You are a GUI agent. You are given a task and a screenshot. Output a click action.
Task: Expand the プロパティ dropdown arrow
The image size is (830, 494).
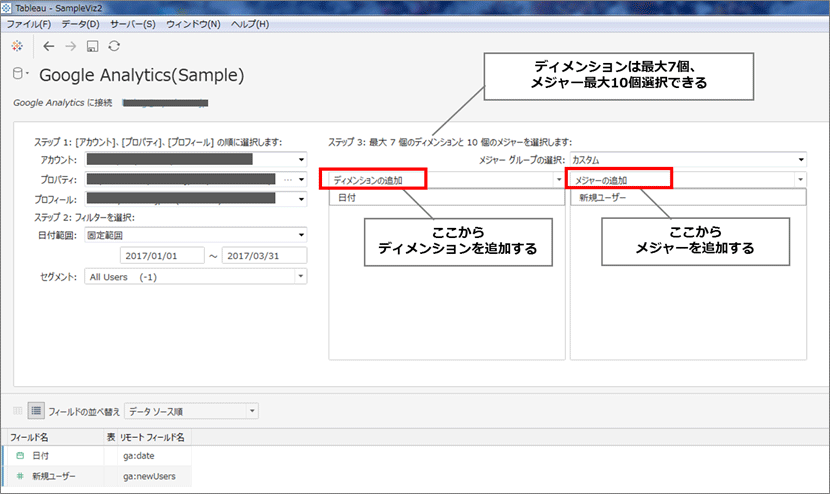301,179
